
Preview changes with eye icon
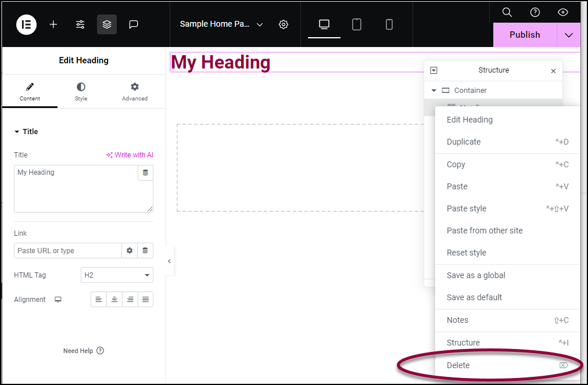[x=563, y=12]
